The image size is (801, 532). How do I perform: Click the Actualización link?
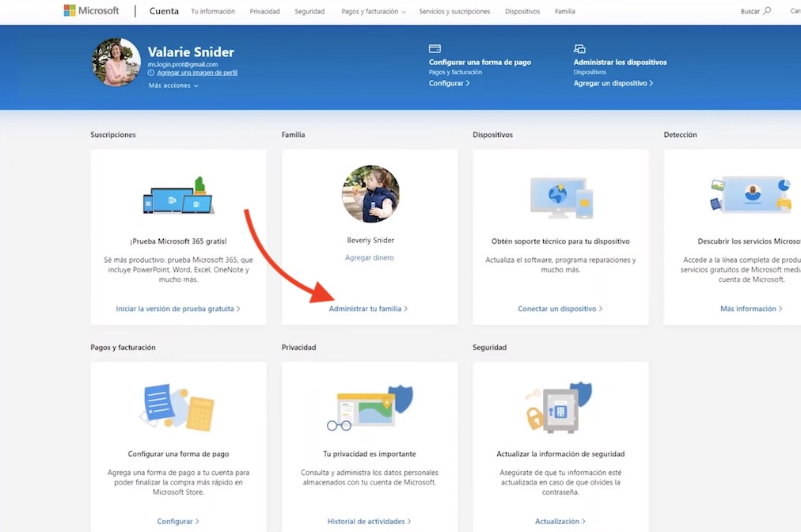[560, 521]
